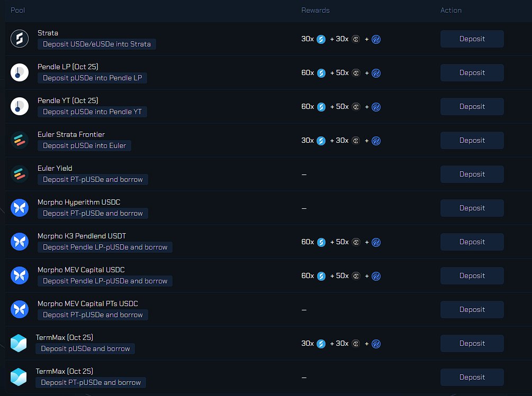This screenshot has width=532, height=396.
Task: Click the middle reward icon in Pendle YT row
Action: [356, 107]
